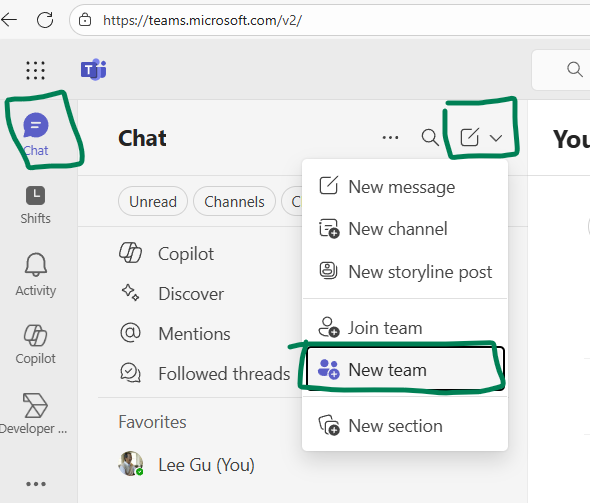590x503 pixels.
Task: Choose New section from the menu
Action: coord(405,426)
